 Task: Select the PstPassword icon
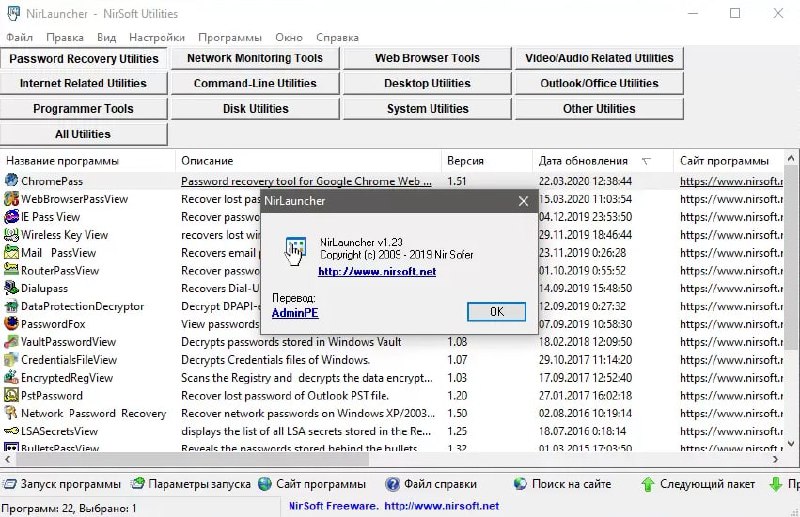click(x=11, y=395)
